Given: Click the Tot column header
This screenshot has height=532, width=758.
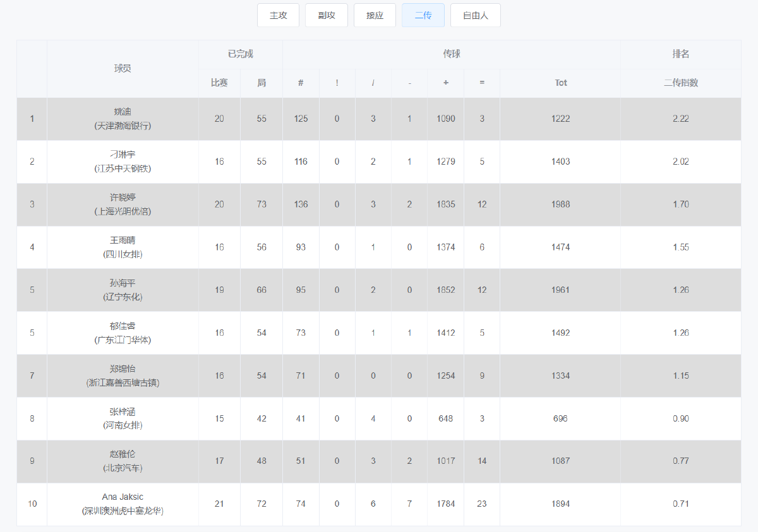Looking at the screenshot, I should point(560,83).
